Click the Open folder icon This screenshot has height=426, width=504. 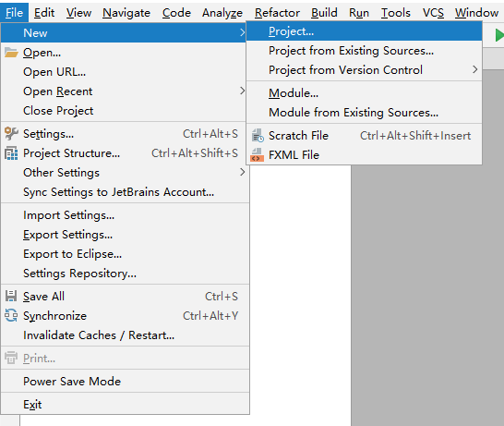click(x=11, y=53)
